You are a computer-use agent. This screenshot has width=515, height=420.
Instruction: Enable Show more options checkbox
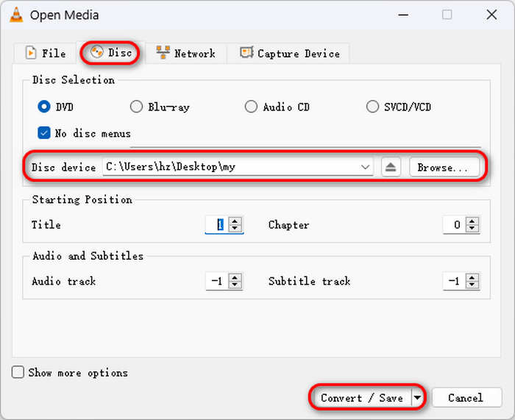(x=18, y=372)
